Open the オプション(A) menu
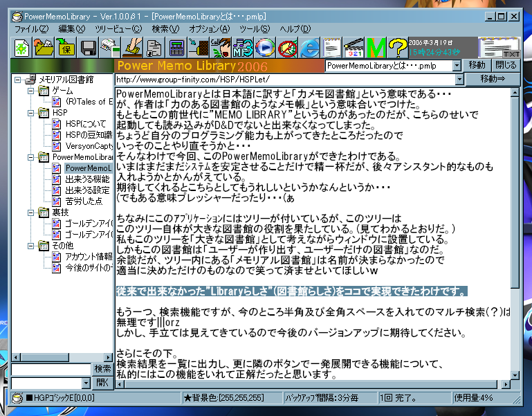 click(x=210, y=29)
